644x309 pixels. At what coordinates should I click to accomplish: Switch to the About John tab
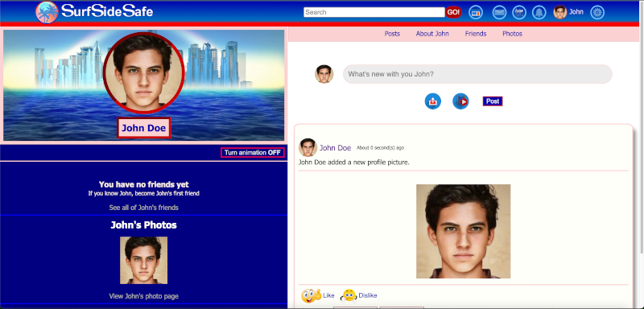click(x=432, y=34)
